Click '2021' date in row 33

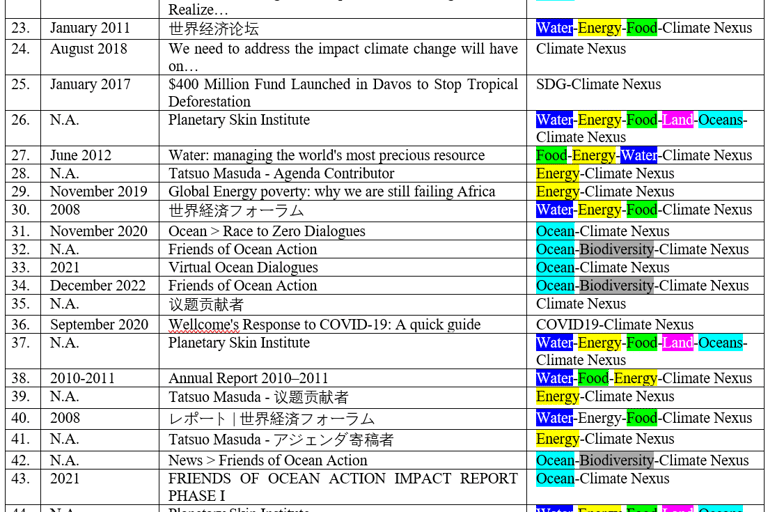point(65,268)
